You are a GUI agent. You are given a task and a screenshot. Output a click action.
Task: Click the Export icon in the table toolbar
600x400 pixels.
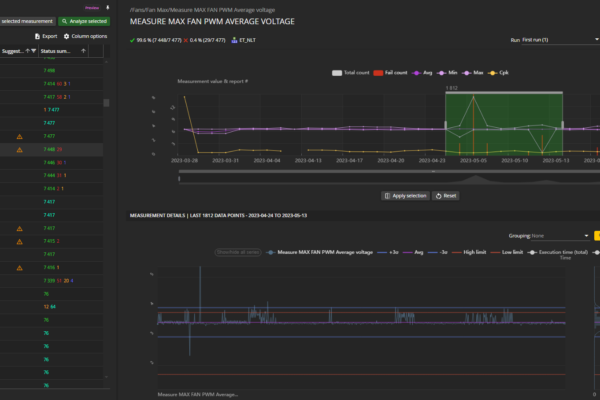(x=38, y=36)
